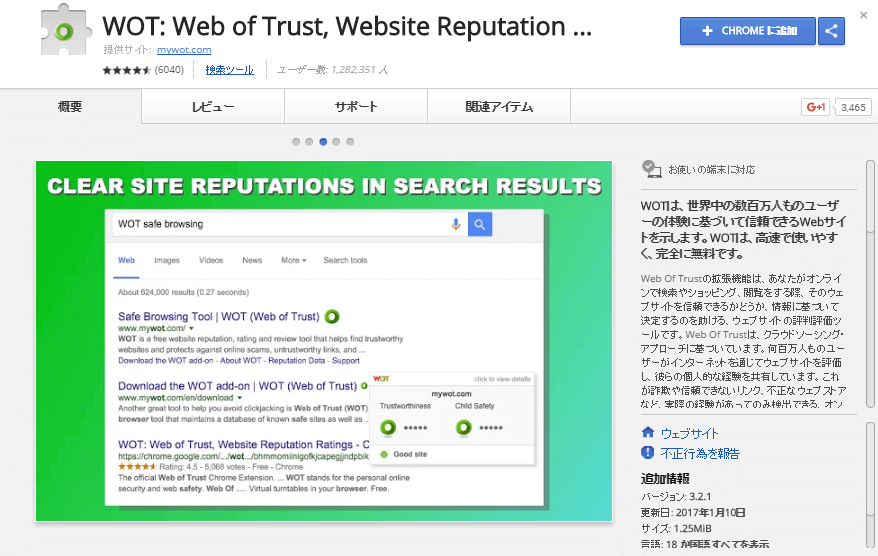This screenshot has height=556, width=878.
Task: Click the Child Safety green ring in popup
Action: pyautogui.click(x=464, y=428)
